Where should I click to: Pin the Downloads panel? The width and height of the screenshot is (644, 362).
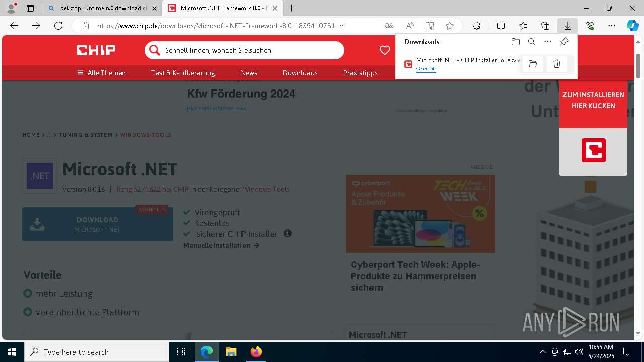click(x=565, y=42)
